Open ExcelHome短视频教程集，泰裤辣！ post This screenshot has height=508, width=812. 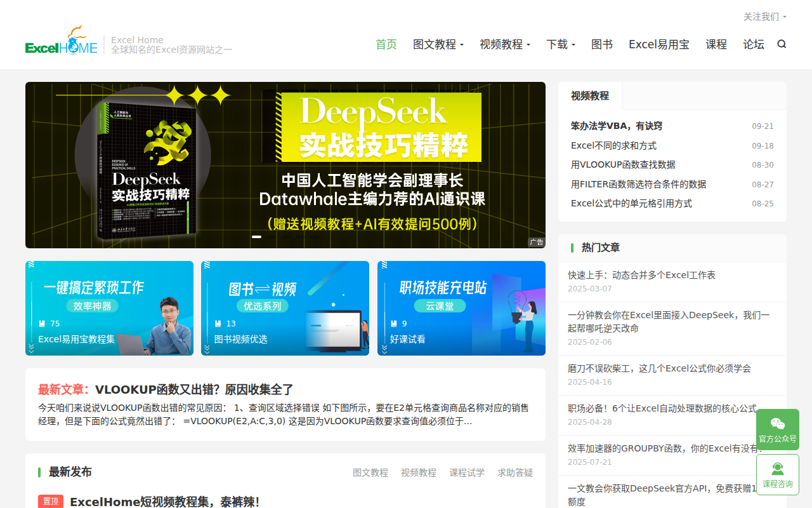[164, 502]
